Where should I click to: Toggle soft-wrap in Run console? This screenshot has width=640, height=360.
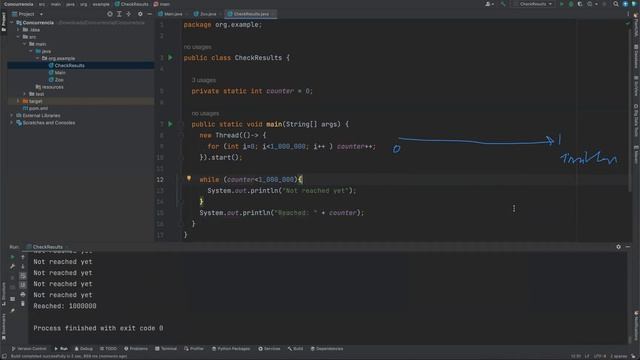(x=23, y=276)
